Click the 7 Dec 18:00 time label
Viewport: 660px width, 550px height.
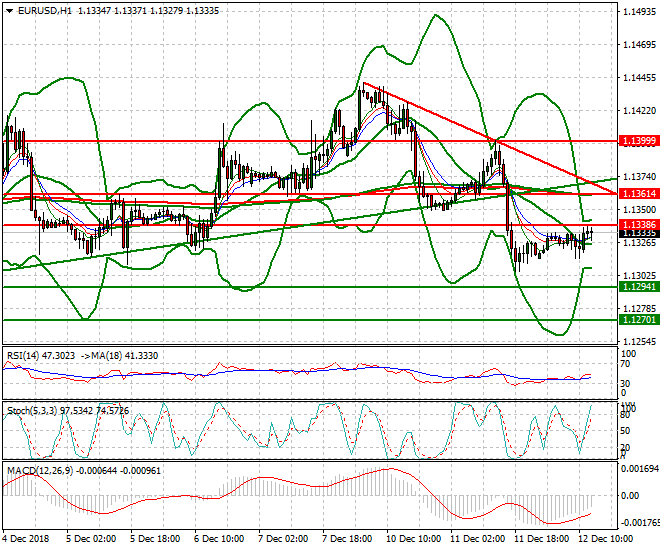point(346,539)
